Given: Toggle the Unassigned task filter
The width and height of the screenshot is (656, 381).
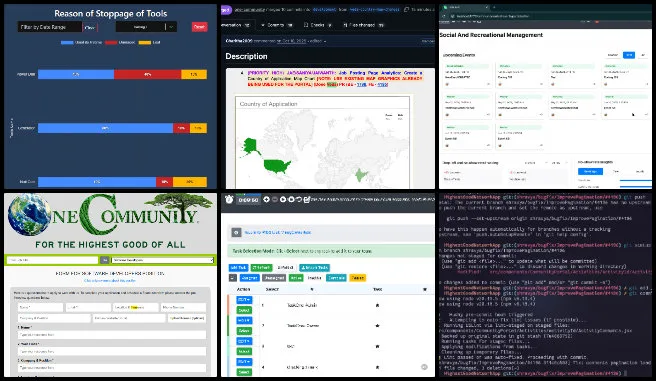Looking at the screenshot, I should pos(274,278).
